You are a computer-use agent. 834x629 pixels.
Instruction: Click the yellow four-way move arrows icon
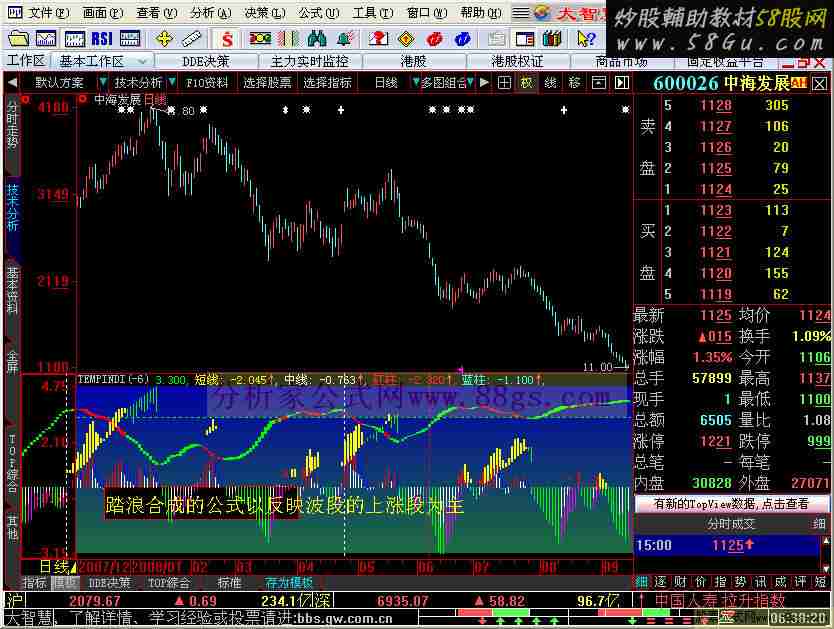(x=164, y=38)
